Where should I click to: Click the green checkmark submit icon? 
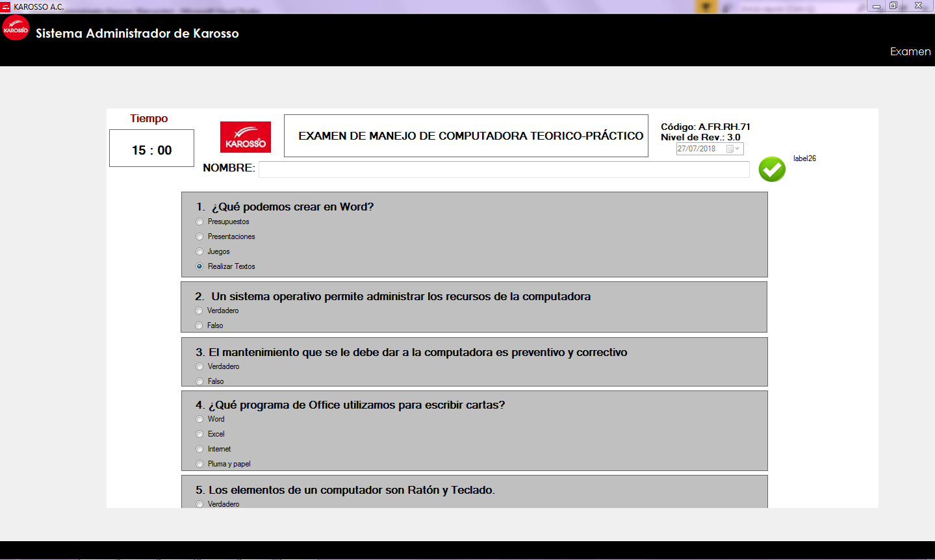tap(772, 170)
